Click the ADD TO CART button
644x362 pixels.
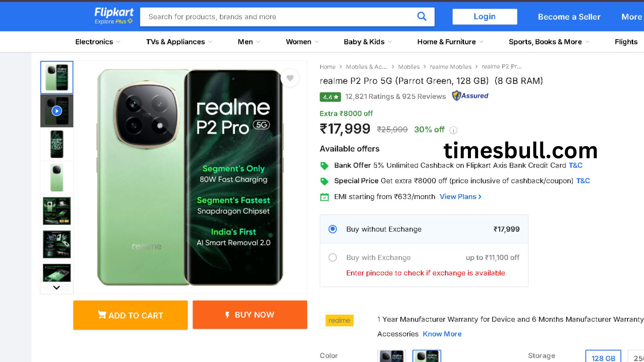point(130,315)
